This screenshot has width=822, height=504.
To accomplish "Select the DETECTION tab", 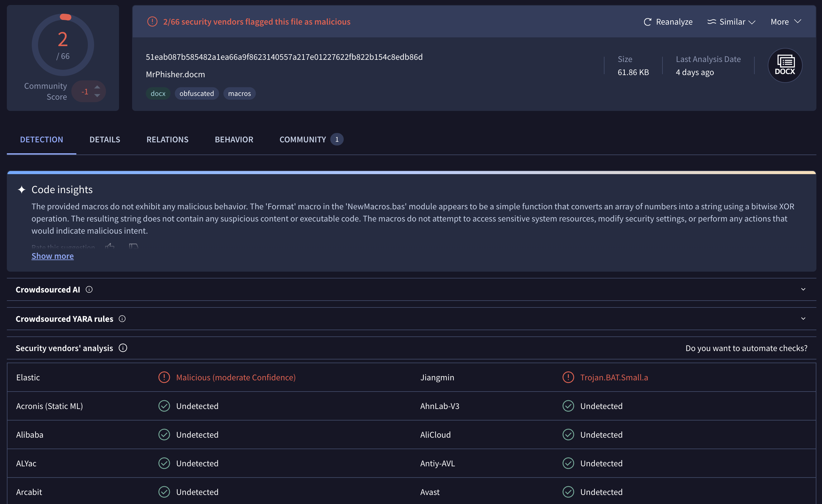I will 41,140.
